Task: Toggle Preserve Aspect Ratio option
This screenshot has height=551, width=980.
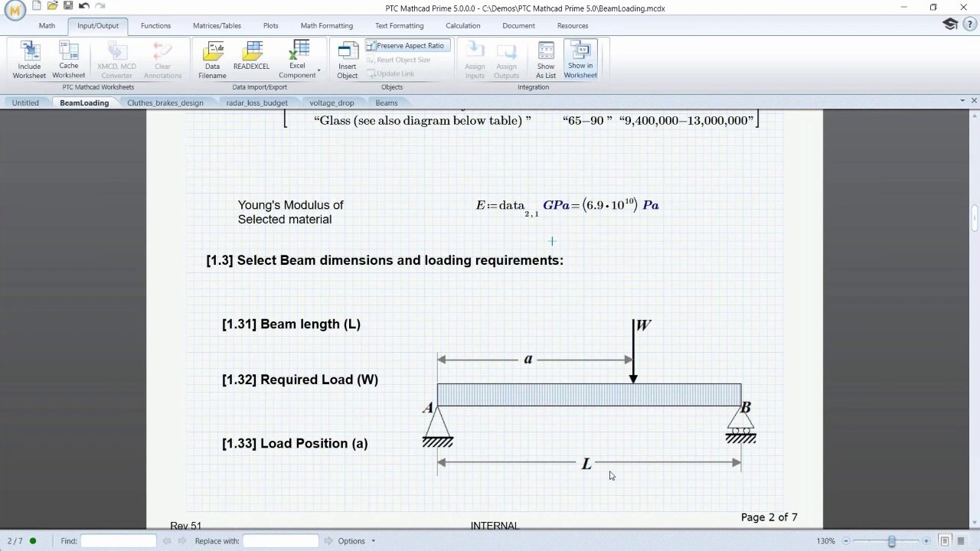Action: pyautogui.click(x=407, y=45)
